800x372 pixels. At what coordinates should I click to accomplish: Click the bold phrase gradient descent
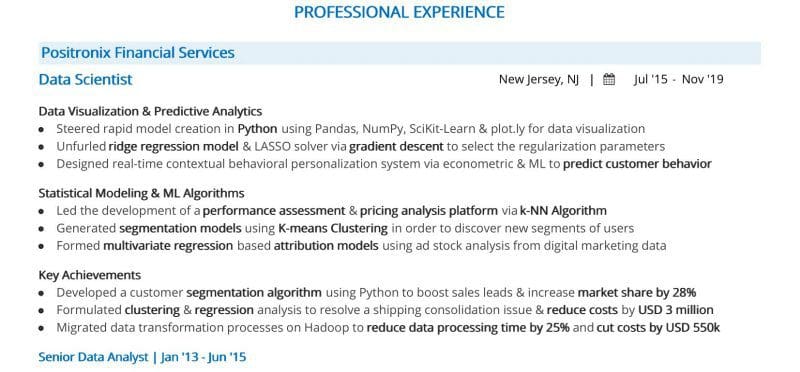coord(396,147)
